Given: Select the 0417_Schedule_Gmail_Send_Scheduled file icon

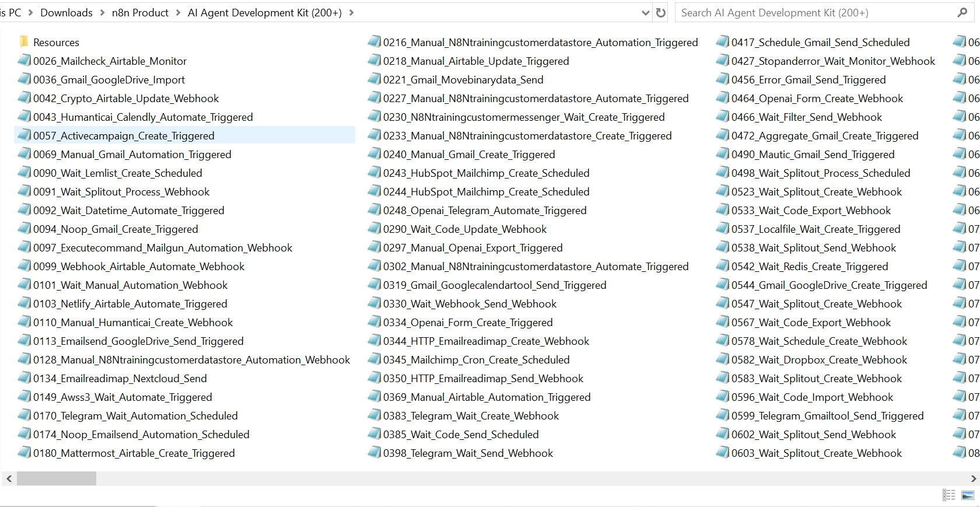Looking at the screenshot, I should 722,42.
